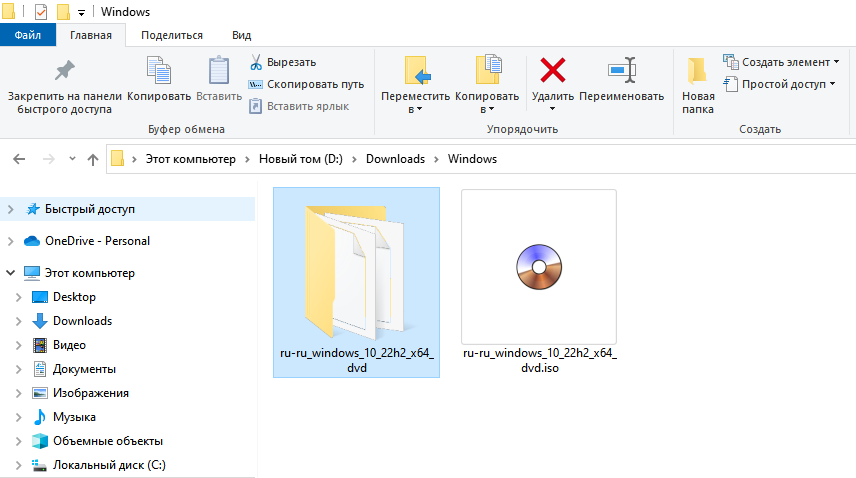Collapse the Этот компьютер node
856x478 pixels.
pyautogui.click(x=10, y=272)
